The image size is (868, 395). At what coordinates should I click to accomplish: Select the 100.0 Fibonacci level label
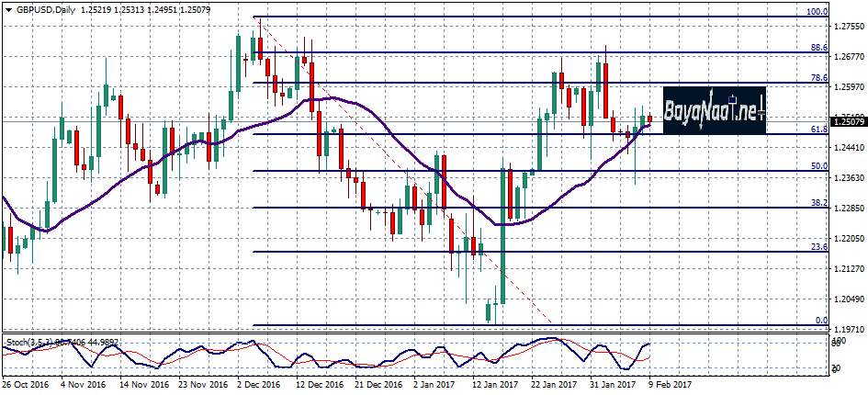[x=817, y=12]
